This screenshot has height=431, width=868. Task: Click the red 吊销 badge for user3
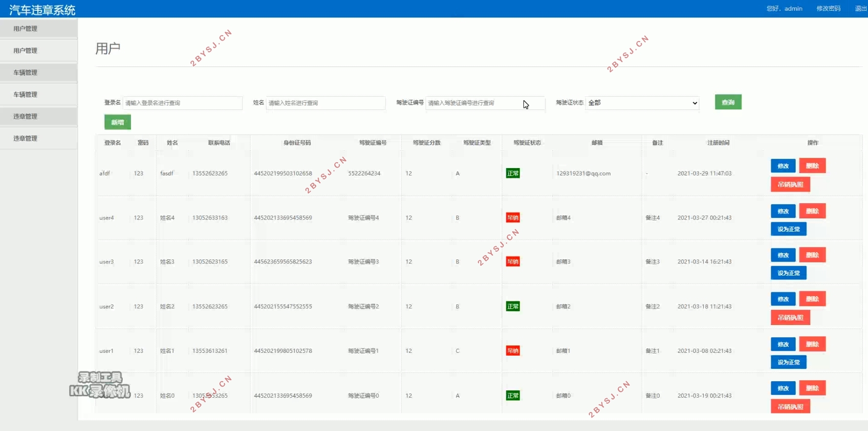point(513,262)
